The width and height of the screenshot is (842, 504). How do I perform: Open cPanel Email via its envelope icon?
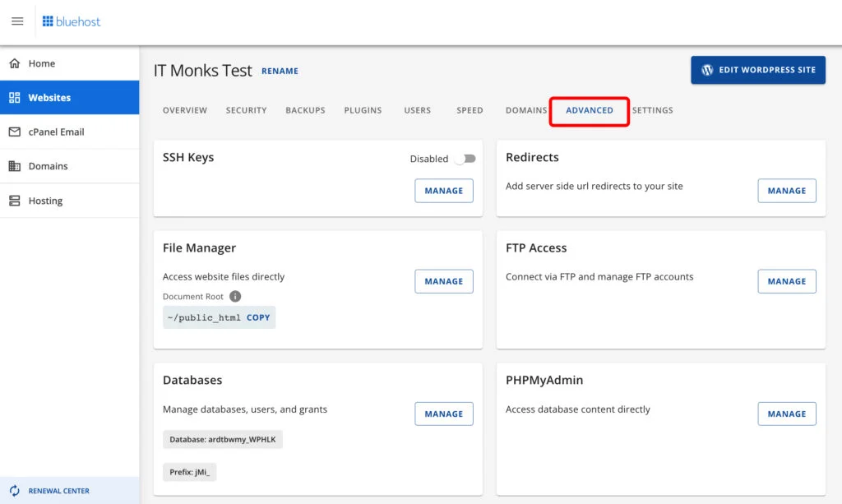click(16, 132)
